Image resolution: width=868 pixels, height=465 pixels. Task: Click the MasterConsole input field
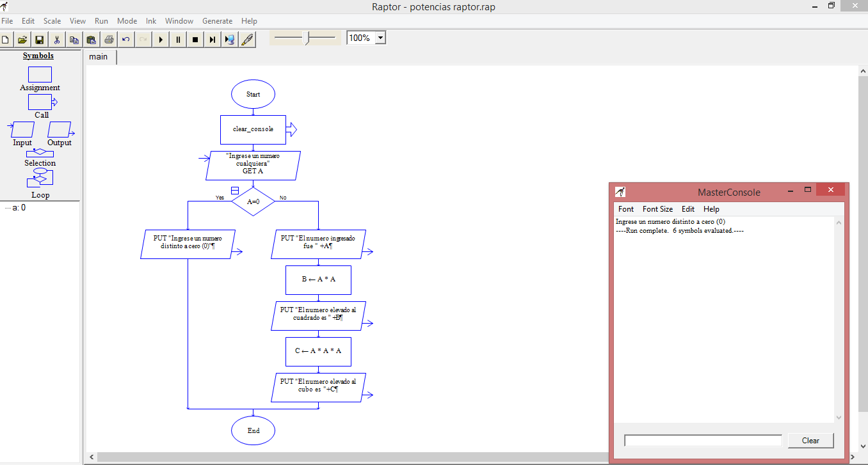(702, 440)
